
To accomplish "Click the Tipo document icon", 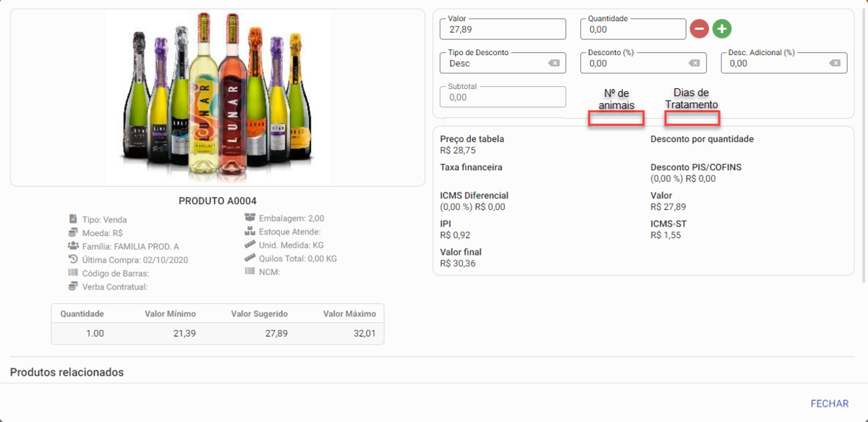I will point(73,219).
